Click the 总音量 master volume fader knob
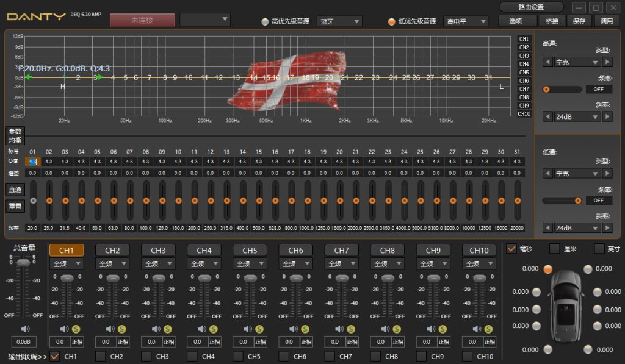This screenshot has width=625, height=364. coord(24,262)
